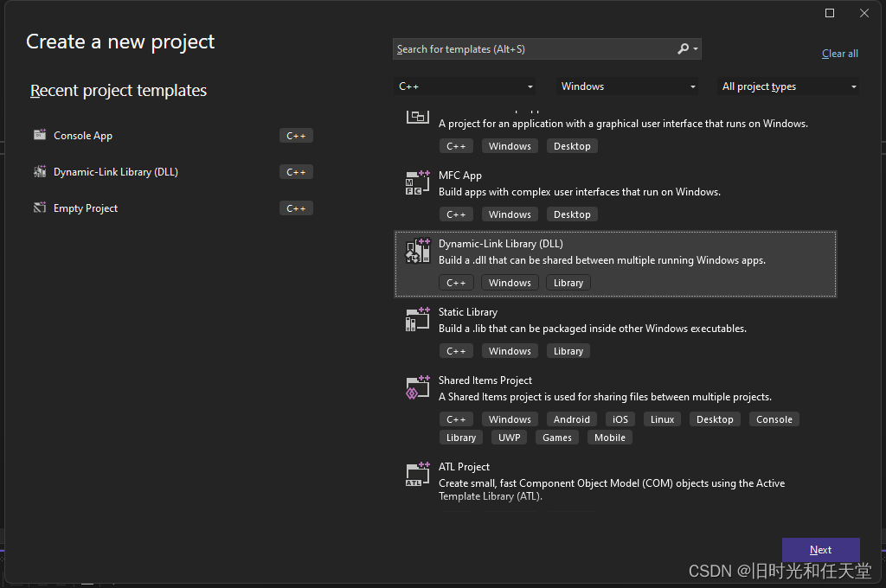Image resolution: width=886 pixels, height=588 pixels.
Task: Click the Dynamic-Link Library (DLL) icon in template list
Action: 418,252
